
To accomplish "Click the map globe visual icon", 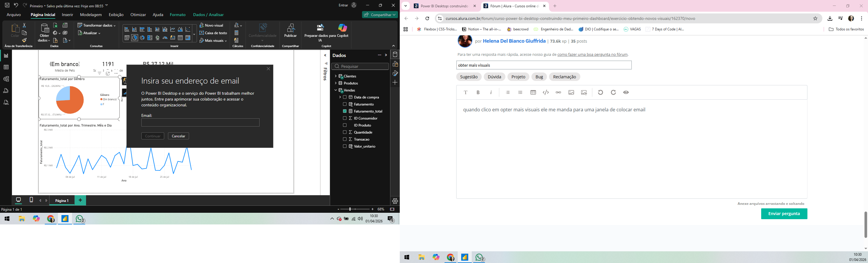I will [157, 38].
